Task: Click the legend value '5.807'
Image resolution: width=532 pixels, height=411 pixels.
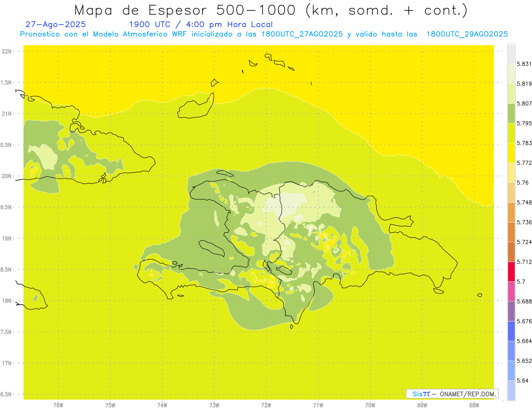Action: 524,103
